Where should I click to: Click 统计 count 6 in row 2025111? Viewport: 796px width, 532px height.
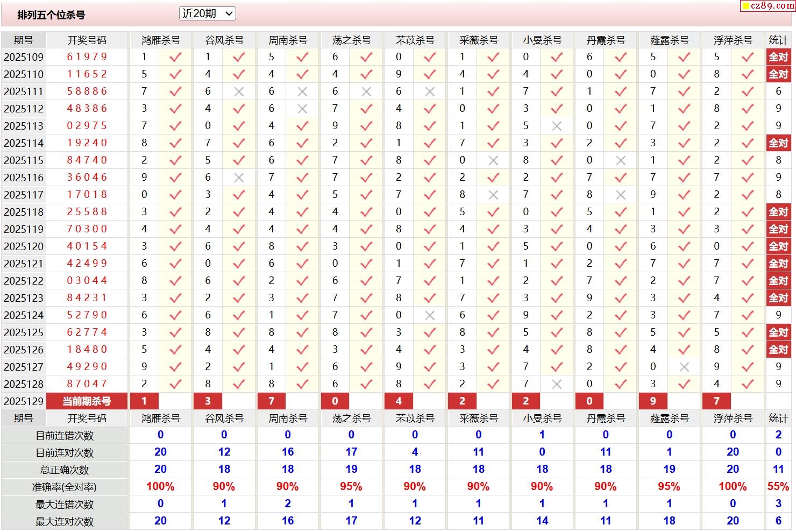click(778, 91)
